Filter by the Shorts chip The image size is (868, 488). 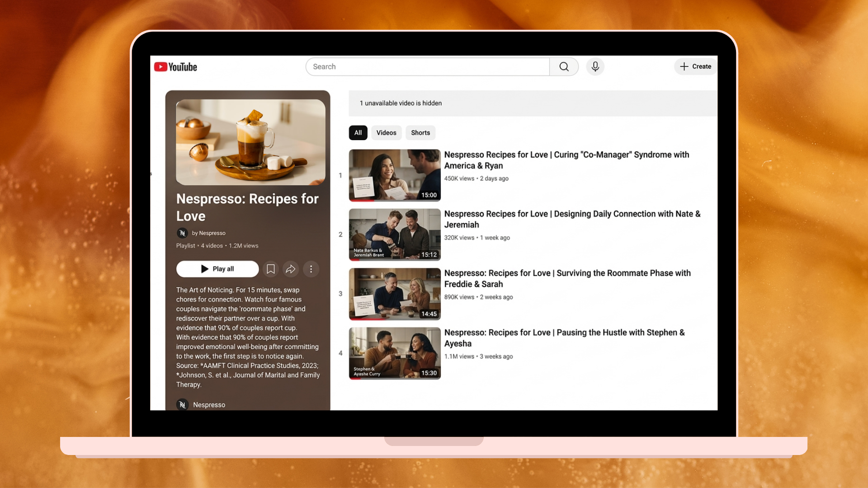click(x=420, y=133)
